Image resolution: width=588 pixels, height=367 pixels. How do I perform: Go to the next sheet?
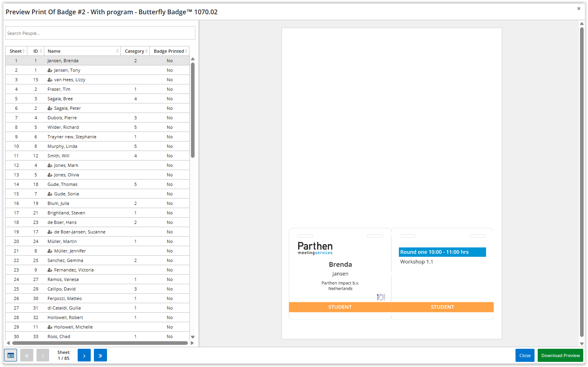click(84, 356)
